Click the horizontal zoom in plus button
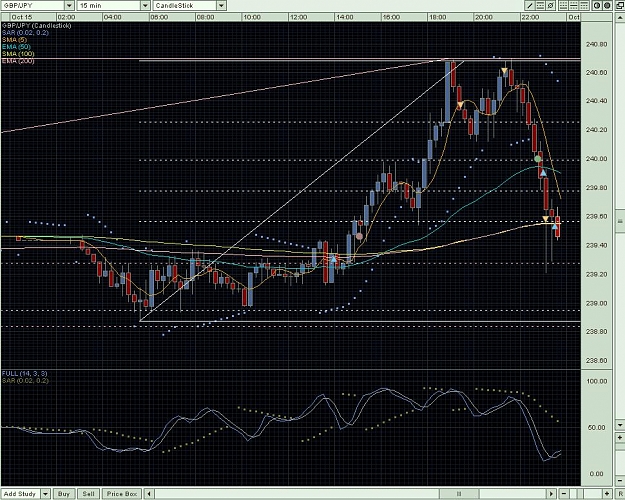625x500 pixels. pos(607,494)
